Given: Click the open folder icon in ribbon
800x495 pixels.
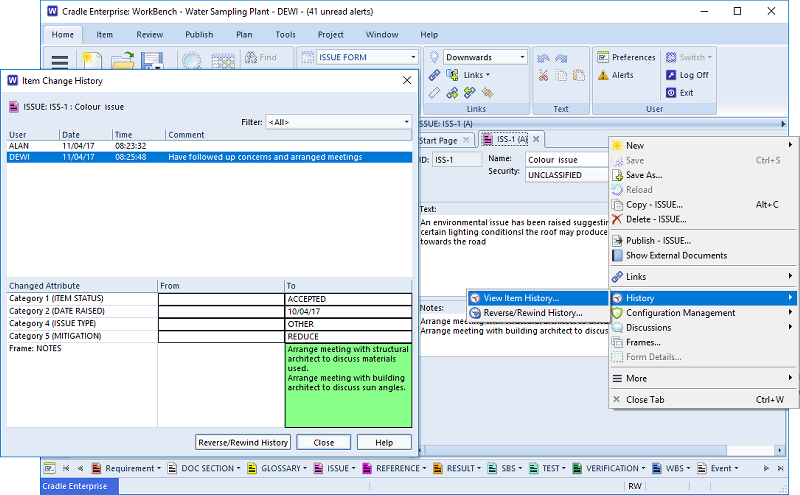Looking at the screenshot, I should tap(122, 60).
